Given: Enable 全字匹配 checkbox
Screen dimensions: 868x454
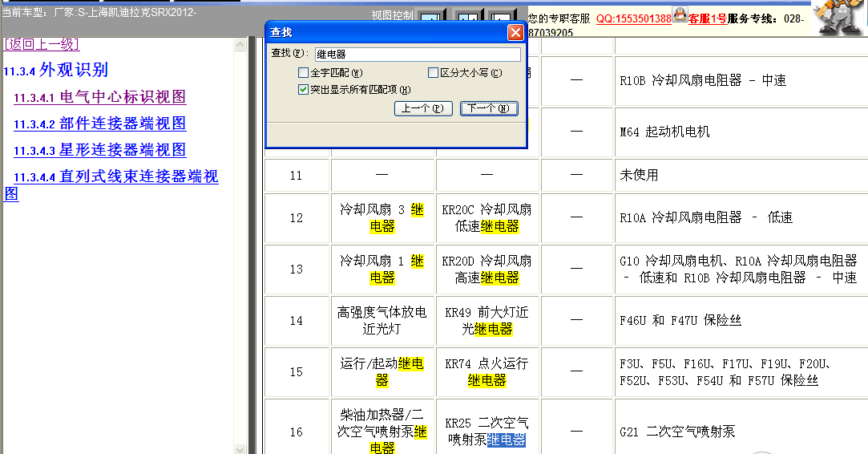Looking at the screenshot, I should pos(303,73).
